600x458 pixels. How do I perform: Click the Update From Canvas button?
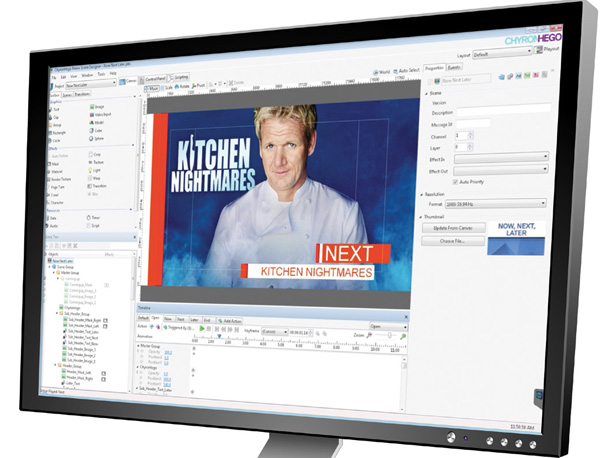(453, 228)
